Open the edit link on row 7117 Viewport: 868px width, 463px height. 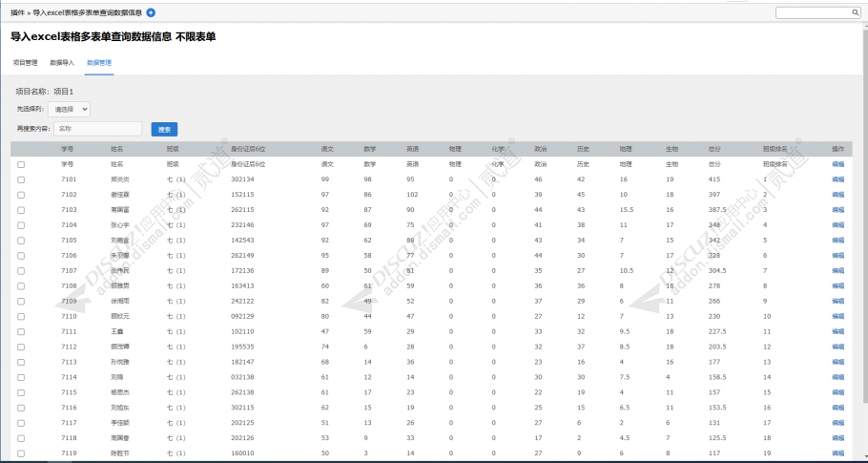838,423
